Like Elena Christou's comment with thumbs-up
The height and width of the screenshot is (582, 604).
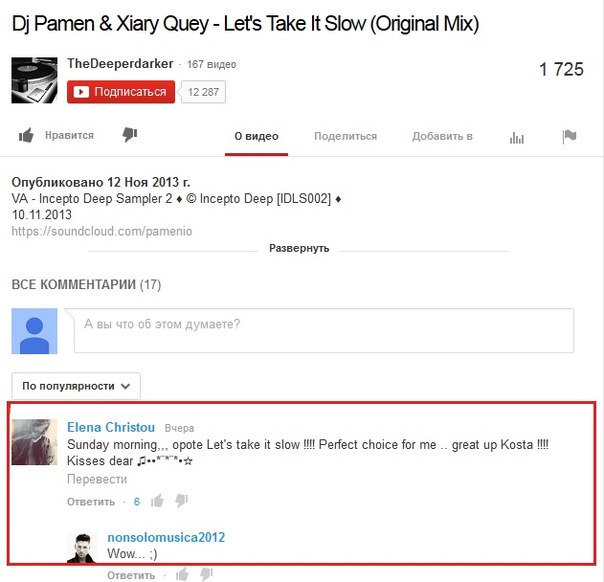(x=157, y=501)
